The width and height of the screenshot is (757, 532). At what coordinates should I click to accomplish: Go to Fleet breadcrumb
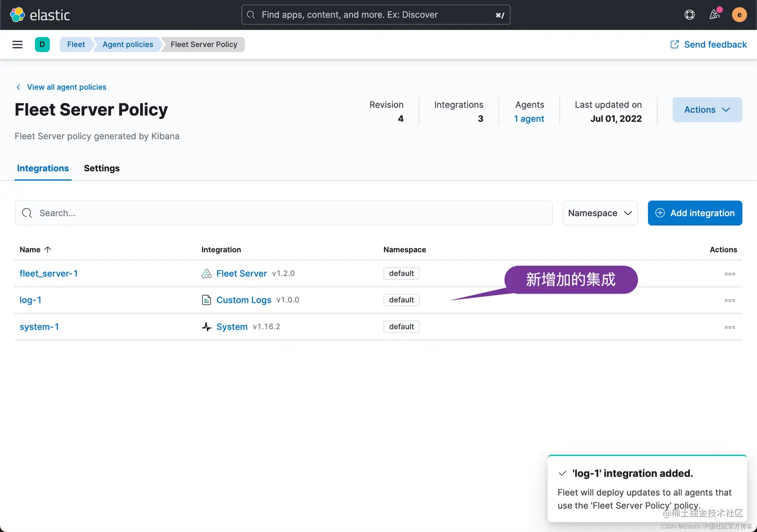point(76,45)
